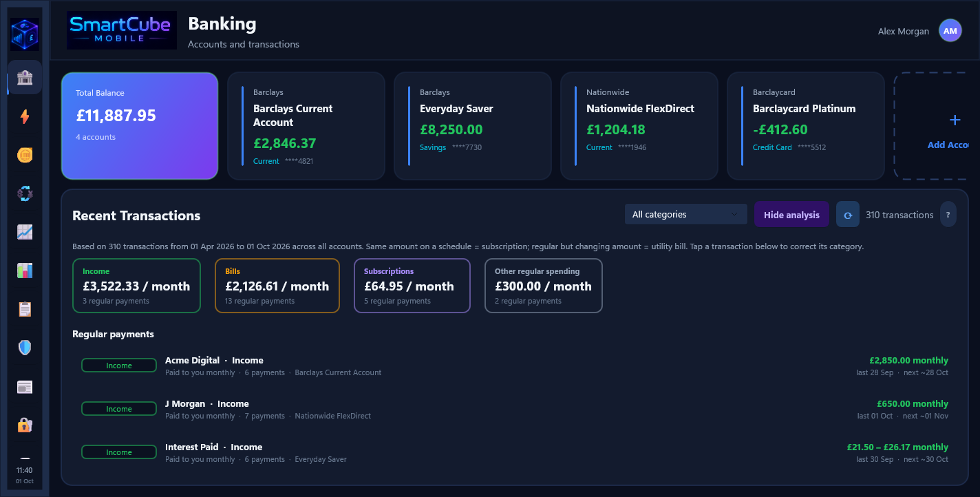Click the refresh transactions icon button
The width and height of the screenshot is (980, 497).
point(848,215)
